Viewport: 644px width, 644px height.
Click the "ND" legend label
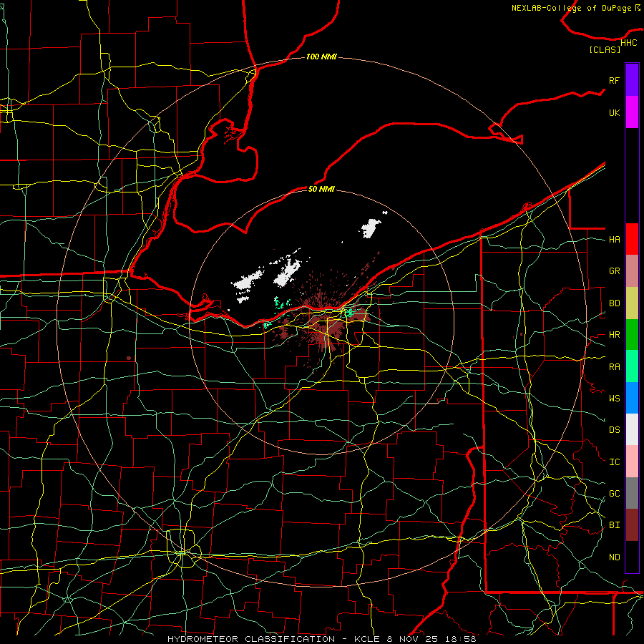614,557
